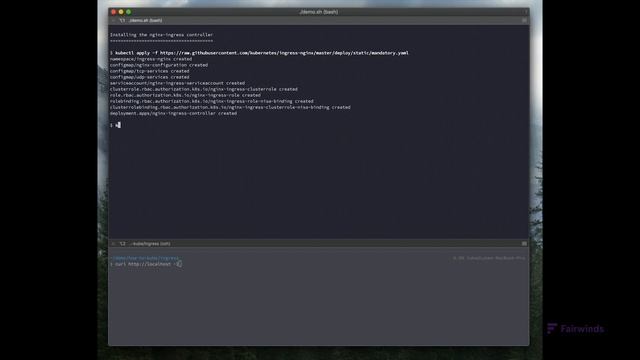The image size is (640, 360).
Task: Click the blue directory path in bottom pane
Action: point(144,258)
